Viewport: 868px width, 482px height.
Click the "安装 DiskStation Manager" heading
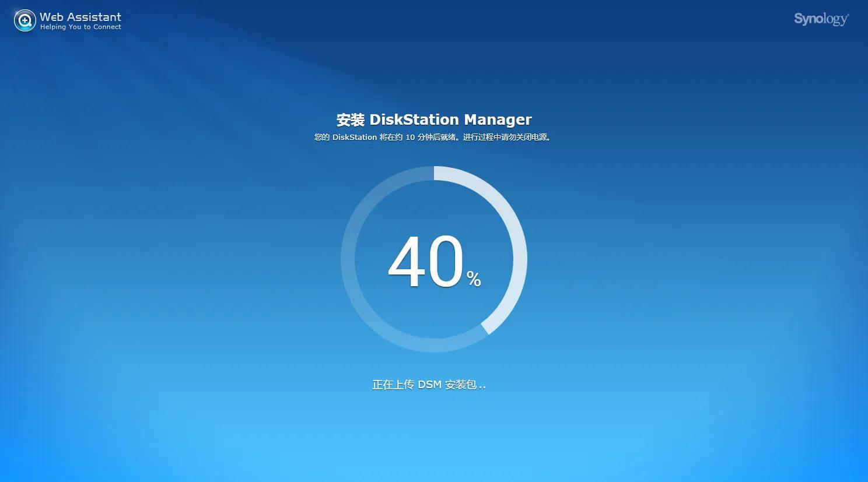[434, 119]
